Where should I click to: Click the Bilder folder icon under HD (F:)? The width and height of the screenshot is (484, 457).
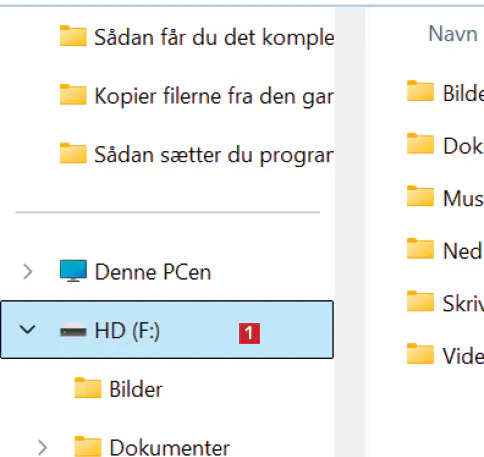[x=88, y=388]
